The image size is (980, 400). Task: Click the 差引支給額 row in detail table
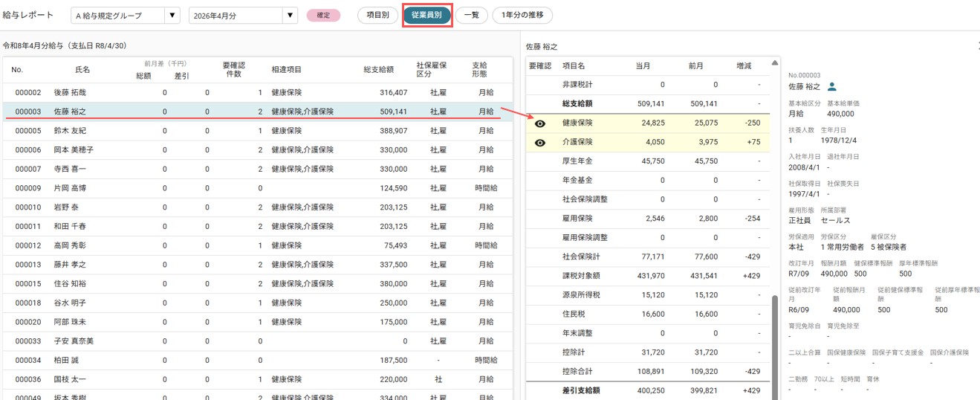click(x=647, y=390)
